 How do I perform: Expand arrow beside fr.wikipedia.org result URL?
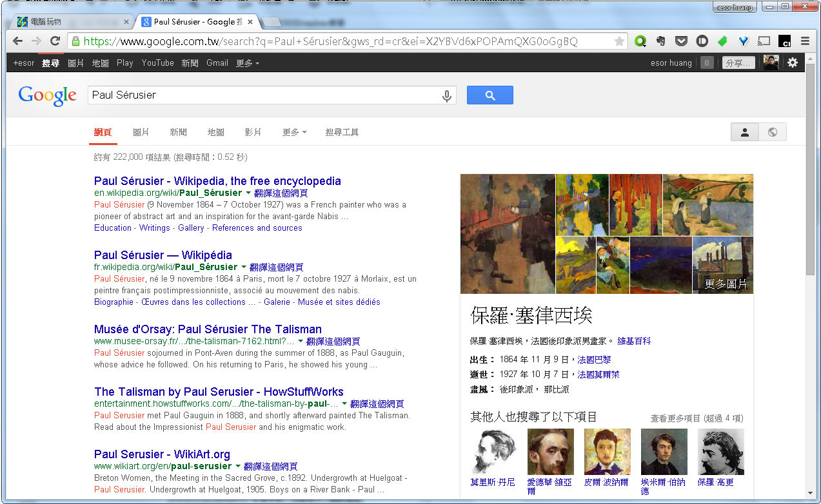pos(243,267)
